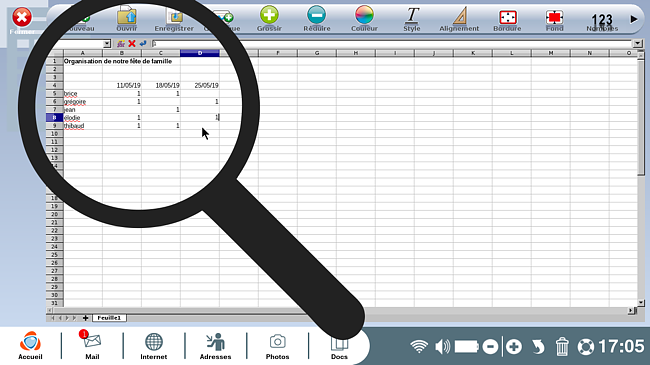The height and width of the screenshot is (365, 650).
Task: Click the Grossir zoom-in icon
Action: [x=269, y=18]
